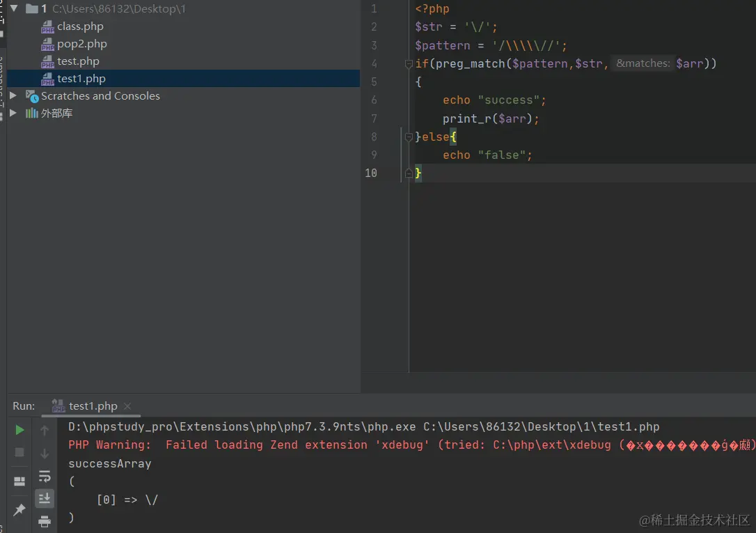Click the closing fold marker on line 10
This screenshot has height=533, width=756.
pos(409,173)
